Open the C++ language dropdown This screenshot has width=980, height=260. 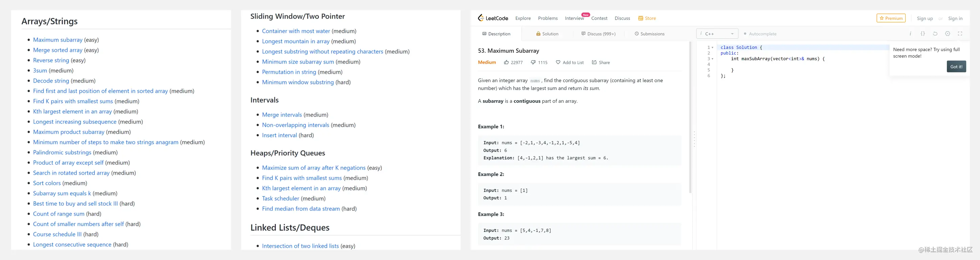(717, 34)
